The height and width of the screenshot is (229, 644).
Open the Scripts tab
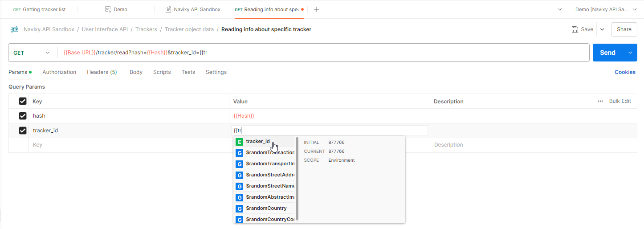[x=162, y=72]
